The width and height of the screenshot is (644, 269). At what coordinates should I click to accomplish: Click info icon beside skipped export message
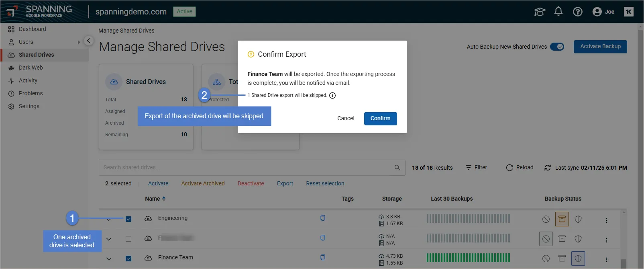[x=332, y=96]
